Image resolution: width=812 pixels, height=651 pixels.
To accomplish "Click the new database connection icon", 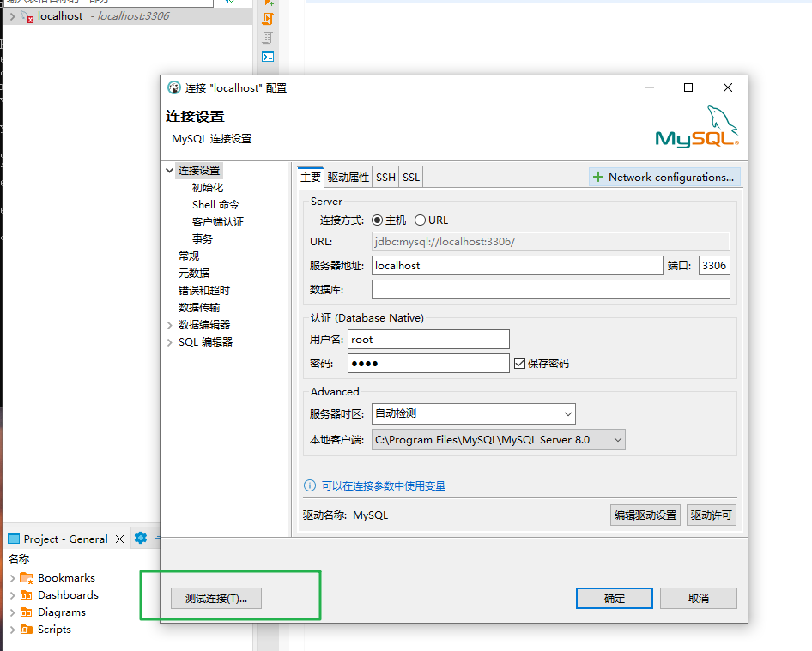I will pyautogui.click(x=267, y=4).
